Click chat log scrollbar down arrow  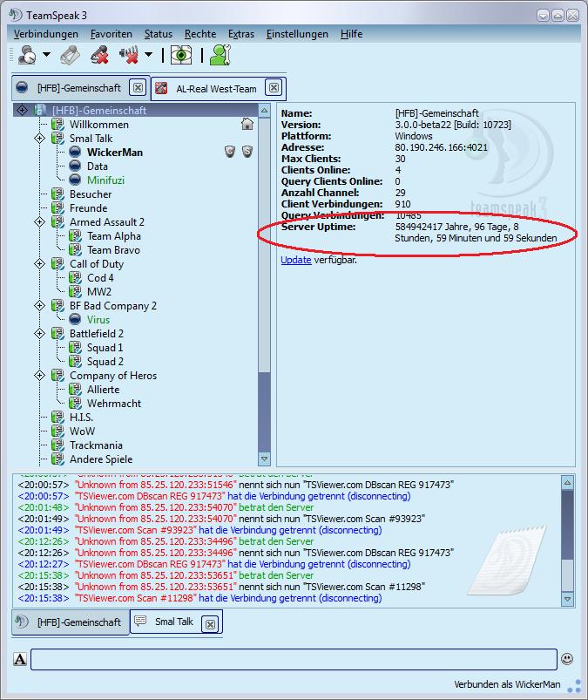point(567,599)
